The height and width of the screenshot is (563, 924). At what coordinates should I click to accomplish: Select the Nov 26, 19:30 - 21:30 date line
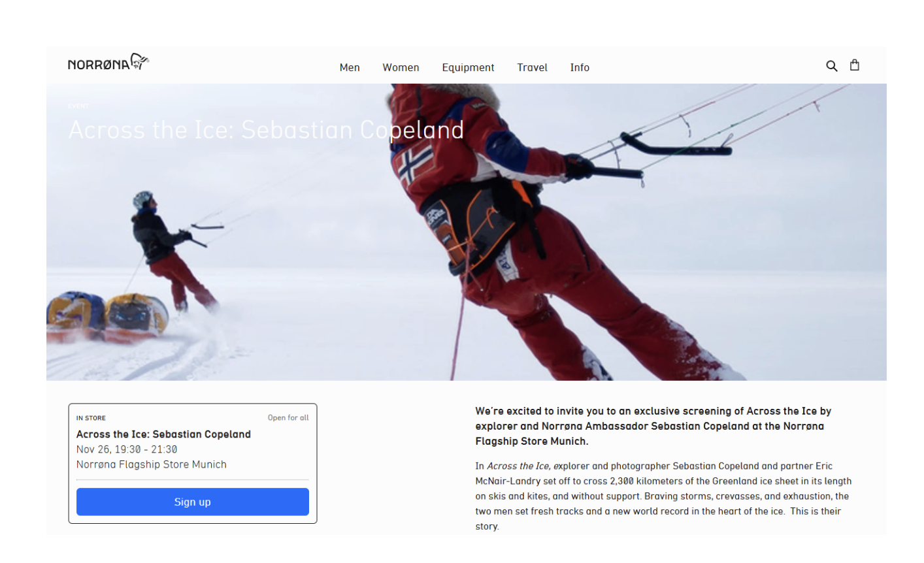coord(127,449)
